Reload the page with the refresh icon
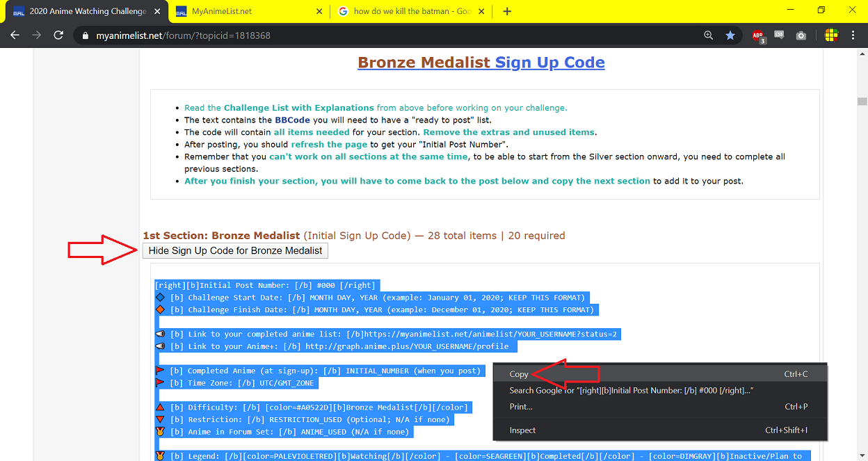 (58, 35)
